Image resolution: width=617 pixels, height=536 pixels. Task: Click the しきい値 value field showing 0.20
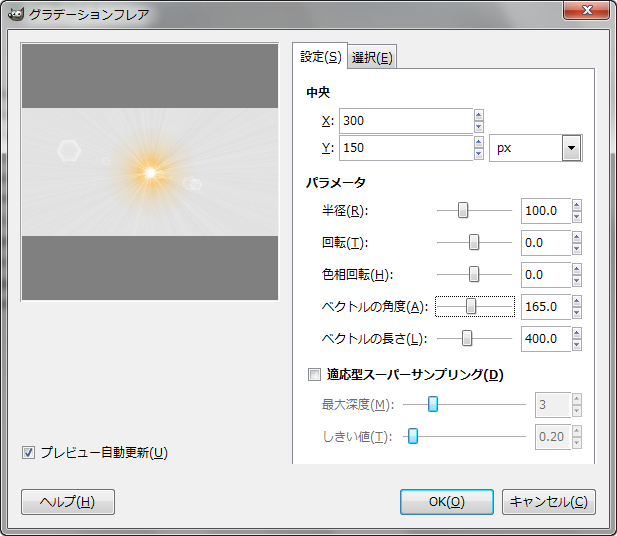(552, 437)
